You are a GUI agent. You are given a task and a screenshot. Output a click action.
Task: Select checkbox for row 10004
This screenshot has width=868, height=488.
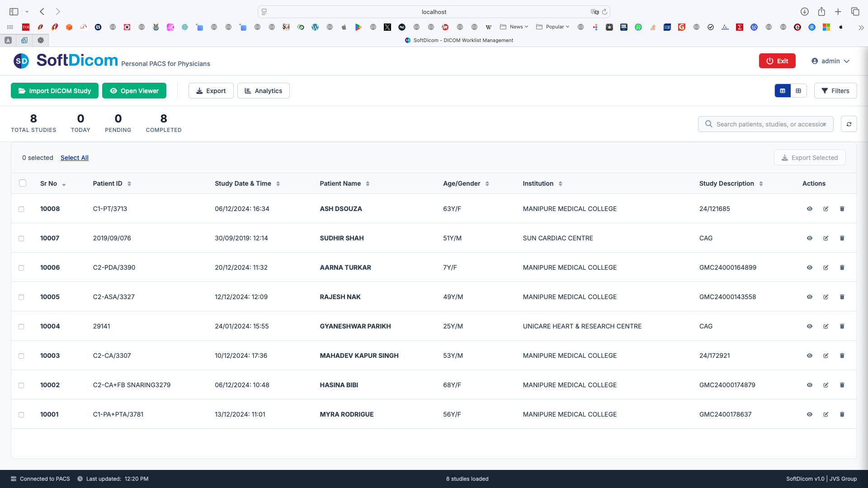21,327
